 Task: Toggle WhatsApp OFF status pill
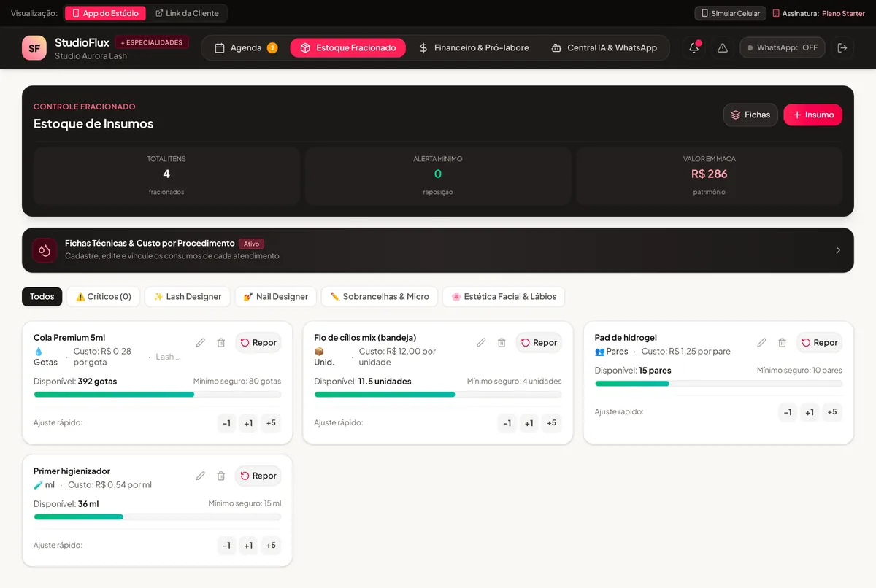click(783, 47)
